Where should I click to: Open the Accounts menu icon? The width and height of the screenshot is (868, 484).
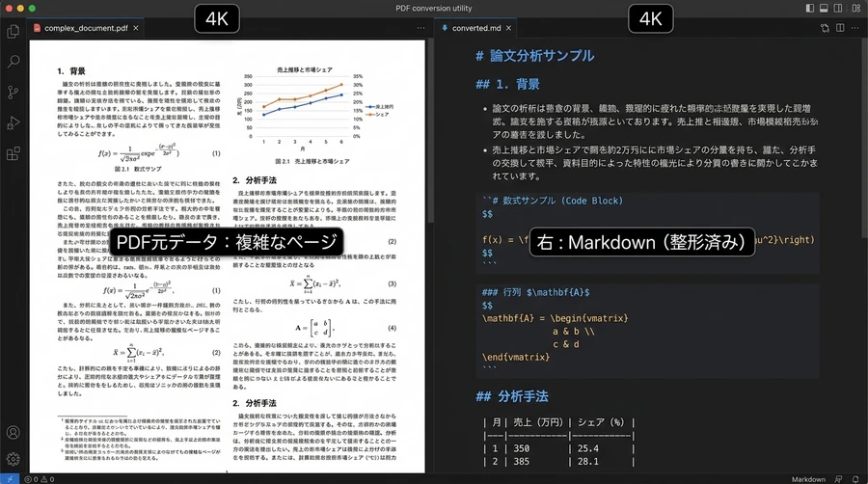click(x=14, y=433)
